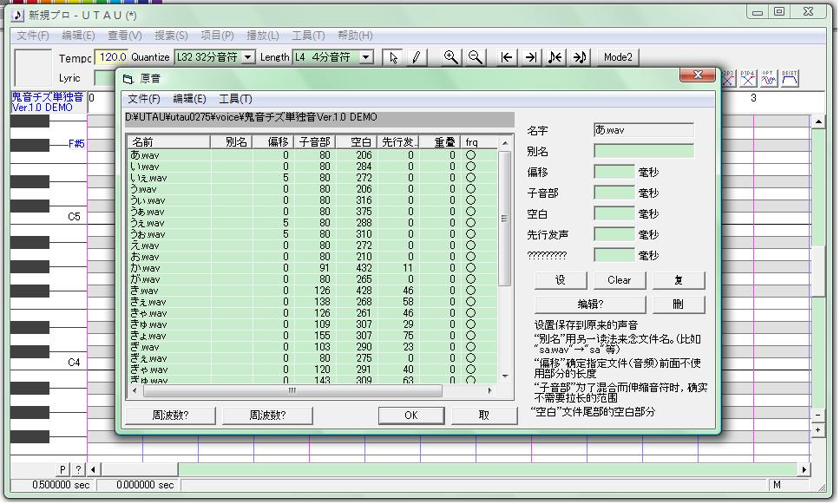Sort list by 名前 column header
This screenshot has height=504, width=840.
(168, 142)
